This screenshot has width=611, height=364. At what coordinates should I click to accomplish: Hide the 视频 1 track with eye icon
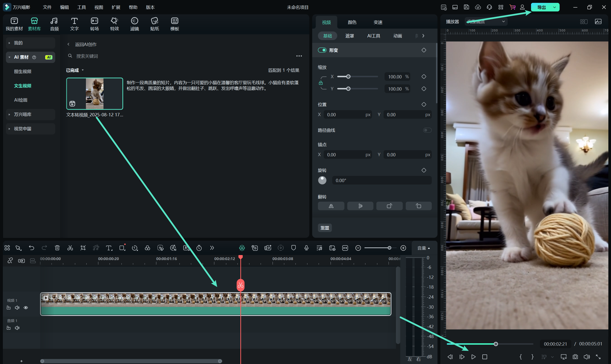[x=26, y=308]
